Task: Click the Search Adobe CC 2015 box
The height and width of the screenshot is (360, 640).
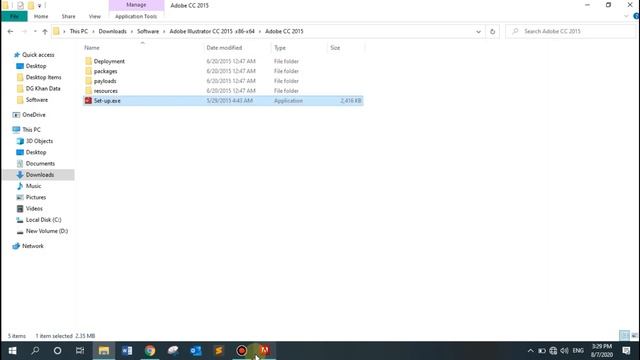Action: tap(571, 31)
